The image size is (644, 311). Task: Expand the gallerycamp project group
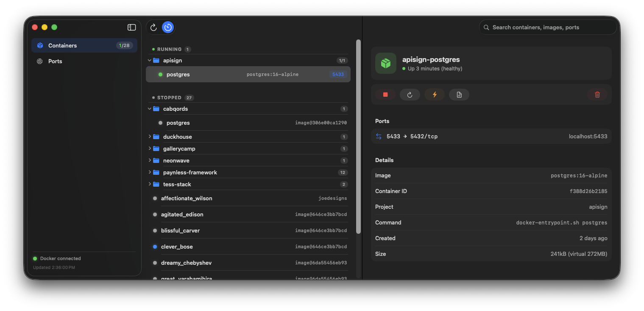[x=150, y=148]
